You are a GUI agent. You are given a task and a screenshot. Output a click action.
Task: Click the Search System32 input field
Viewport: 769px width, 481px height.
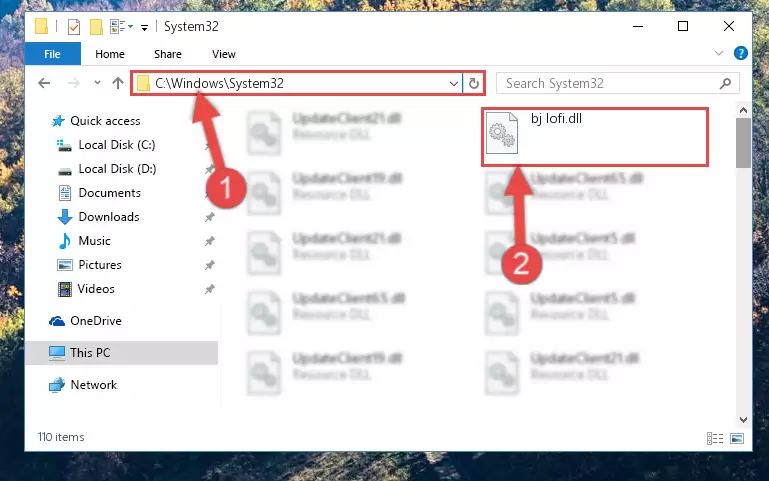click(606, 83)
